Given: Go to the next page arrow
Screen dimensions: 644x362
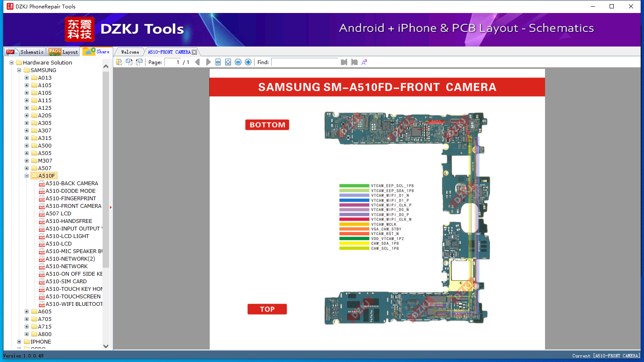Looking at the screenshot, I should (x=208, y=62).
